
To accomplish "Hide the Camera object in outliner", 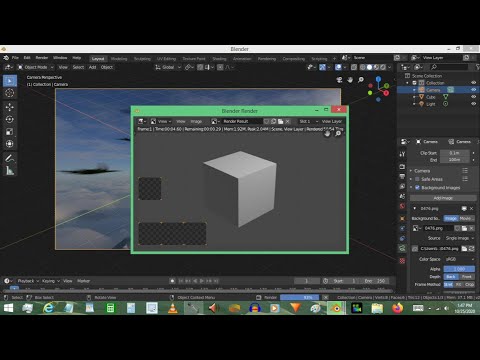I will pyautogui.click(x=473, y=90).
